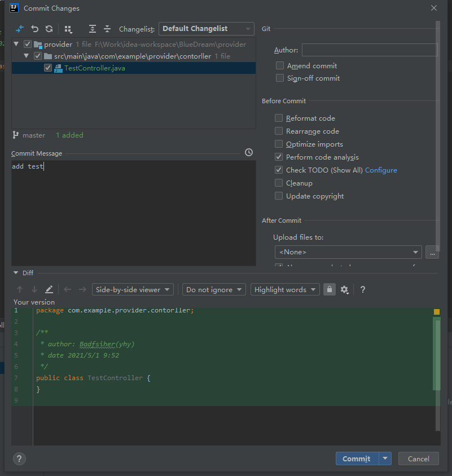Click in the Commit Message text area

(x=134, y=213)
